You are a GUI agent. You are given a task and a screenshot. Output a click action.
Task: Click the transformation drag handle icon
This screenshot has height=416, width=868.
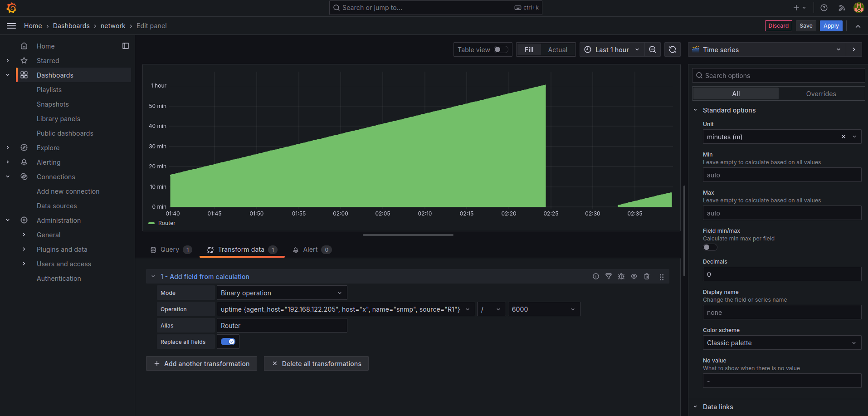pyautogui.click(x=662, y=277)
